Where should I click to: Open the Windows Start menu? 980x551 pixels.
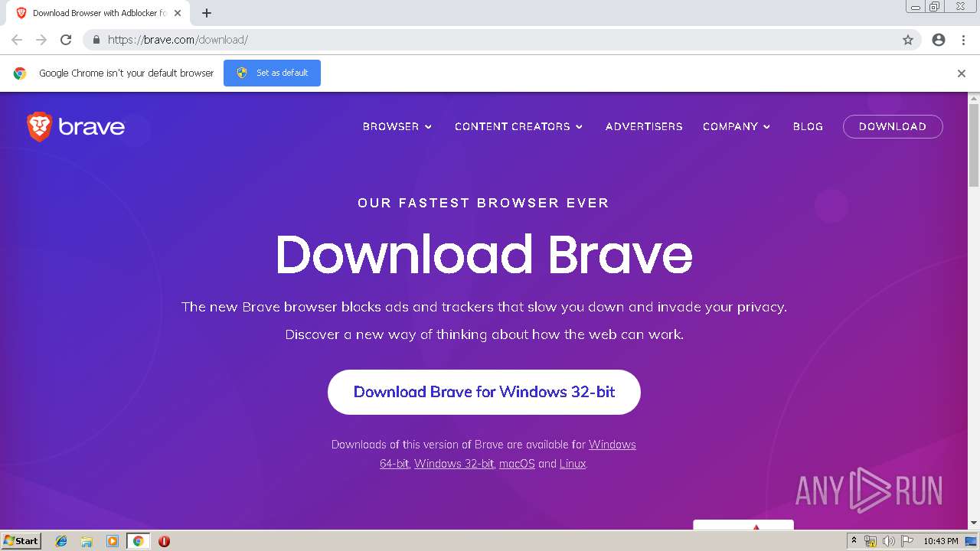(x=21, y=540)
